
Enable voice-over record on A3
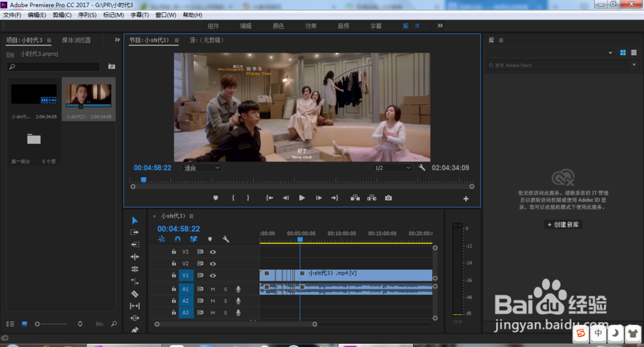(x=238, y=313)
